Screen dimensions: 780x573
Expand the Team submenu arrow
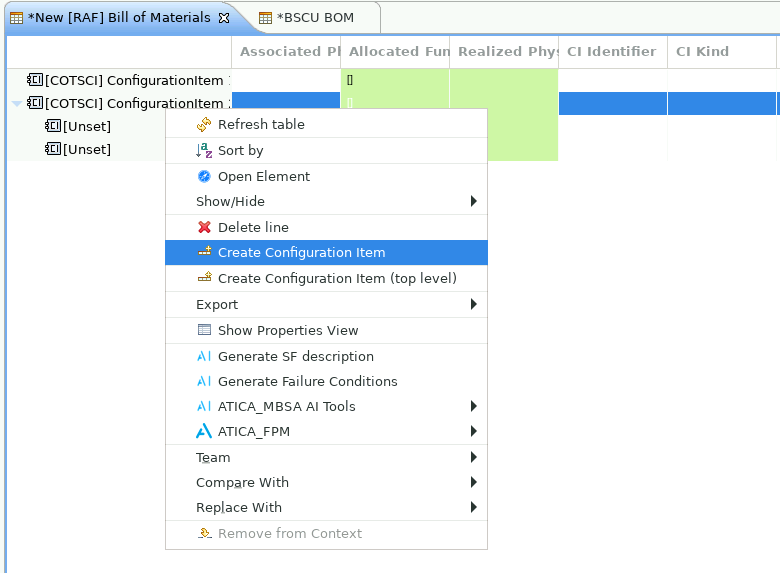click(474, 457)
